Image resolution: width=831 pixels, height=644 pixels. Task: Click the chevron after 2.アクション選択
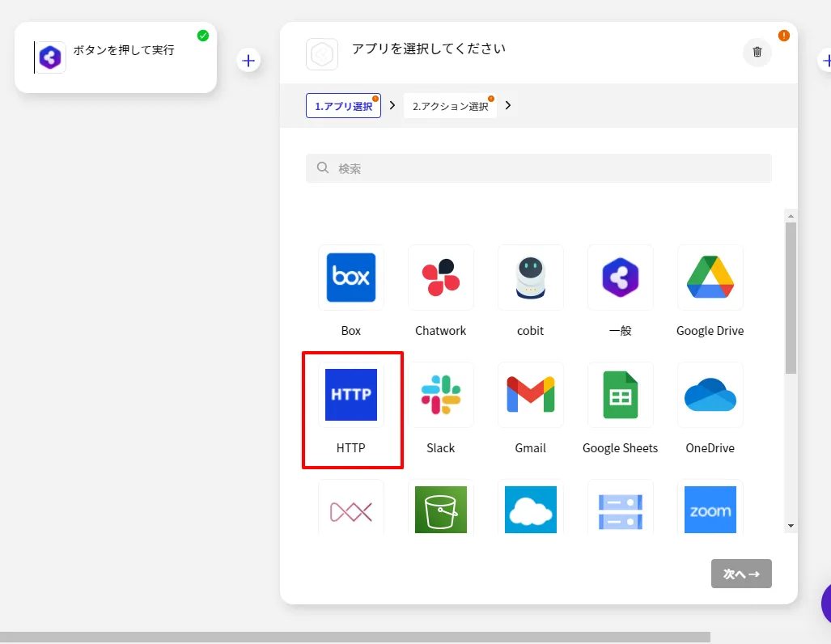(x=508, y=105)
